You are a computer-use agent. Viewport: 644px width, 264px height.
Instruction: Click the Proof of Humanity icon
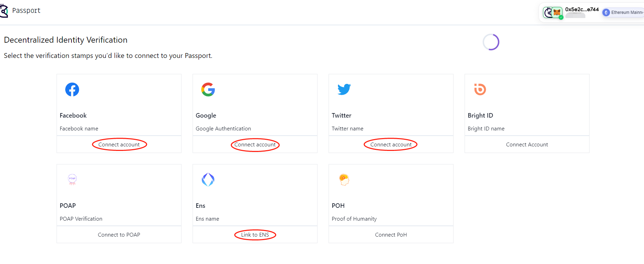pyautogui.click(x=344, y=180)
